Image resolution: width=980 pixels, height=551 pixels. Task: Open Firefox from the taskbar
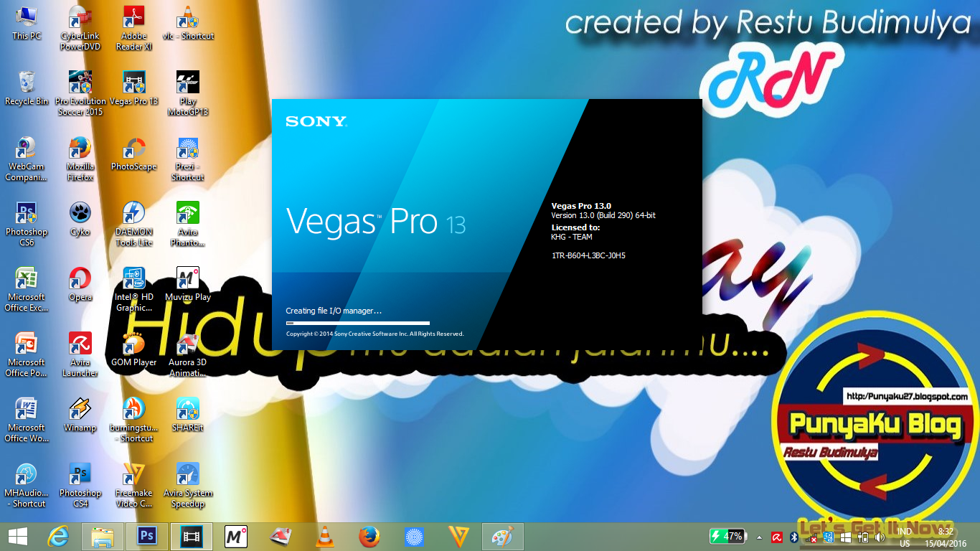[x=369, y=537]
